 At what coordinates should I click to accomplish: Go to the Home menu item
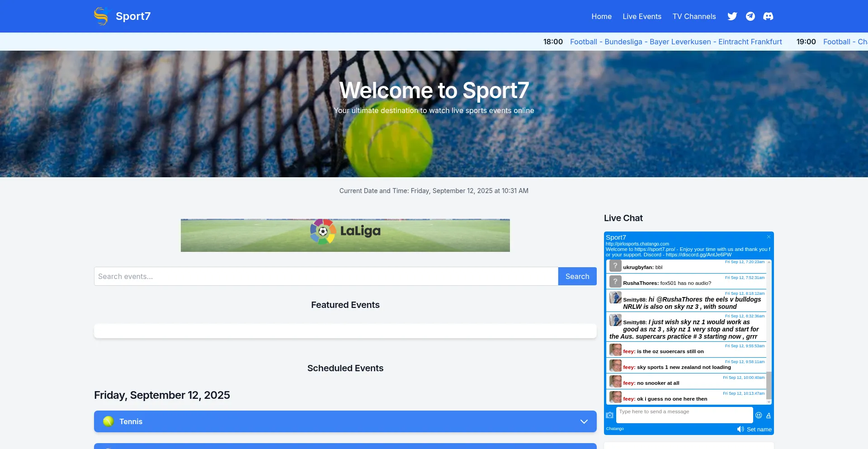pos(601,16)
